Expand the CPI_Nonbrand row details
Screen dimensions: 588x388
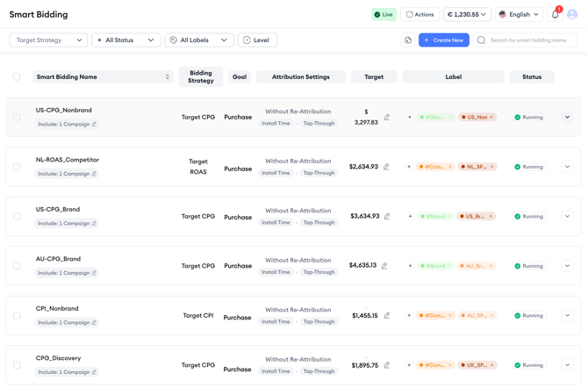click(x=567, y=315)
